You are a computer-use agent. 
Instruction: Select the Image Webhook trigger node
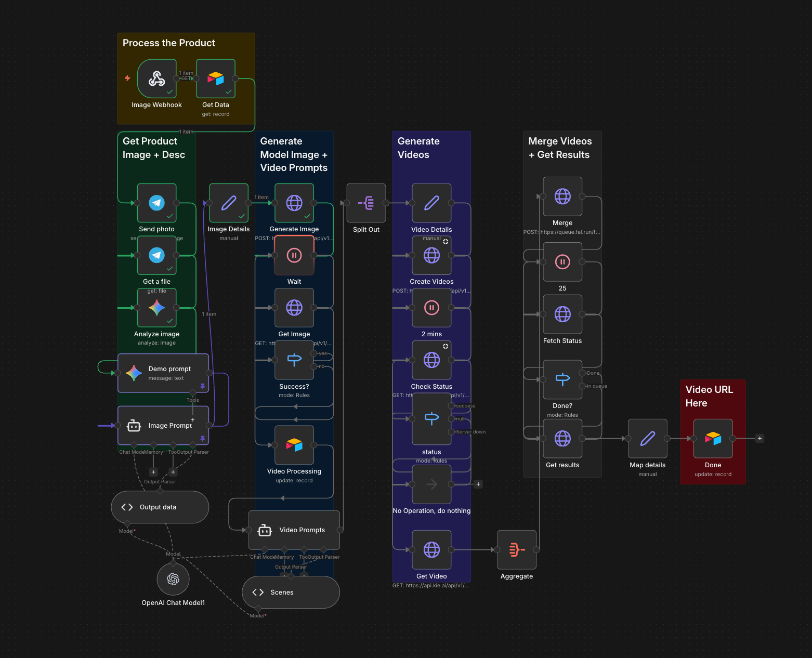point(156,78)
